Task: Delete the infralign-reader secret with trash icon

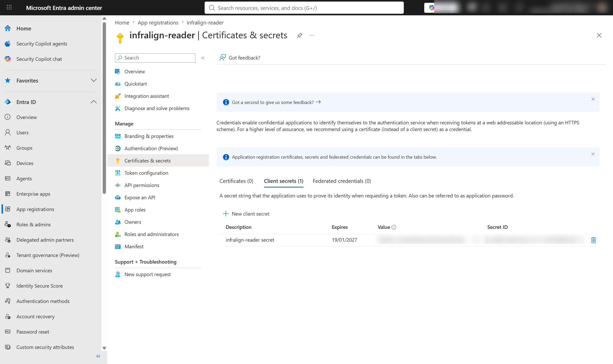Action: point(594,240)
